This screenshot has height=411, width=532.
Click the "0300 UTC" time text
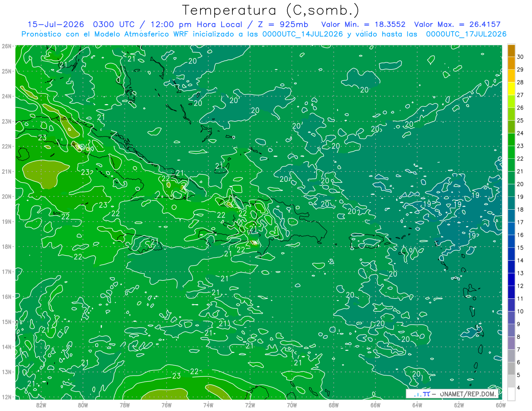113,24
